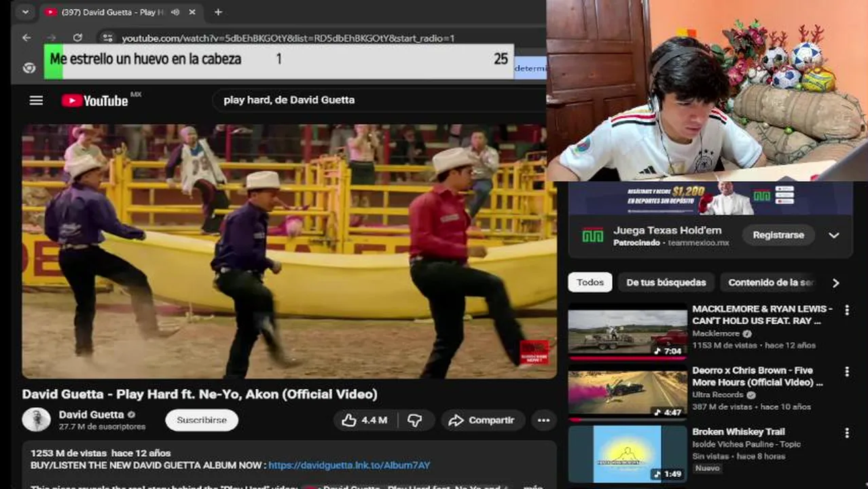Screen dimensions: 868x489
Task: Open a new browser tab
Action: click(x=218, y=12)
